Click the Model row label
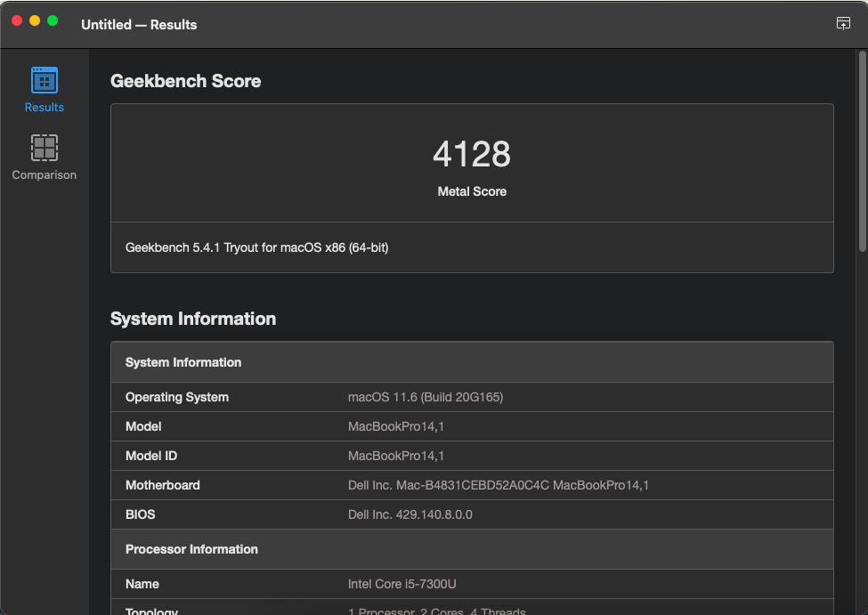This screenshot has height=615, width=868. tap(143, 427)
